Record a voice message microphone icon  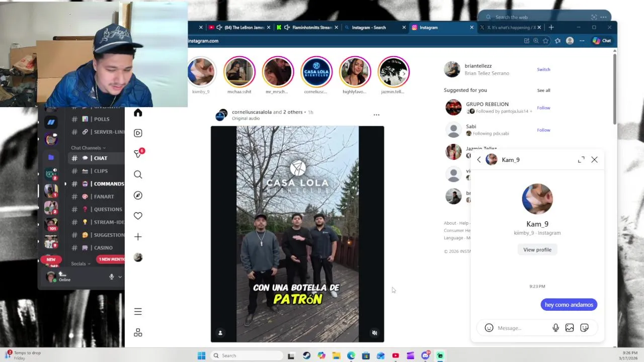click(x=555, y=328)
